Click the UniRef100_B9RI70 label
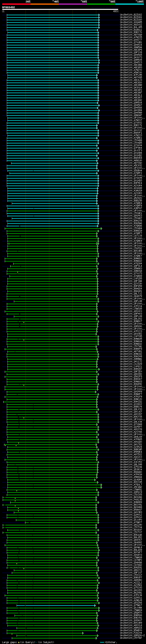Viewport: 146px width, 644px height. click(131, 32)
